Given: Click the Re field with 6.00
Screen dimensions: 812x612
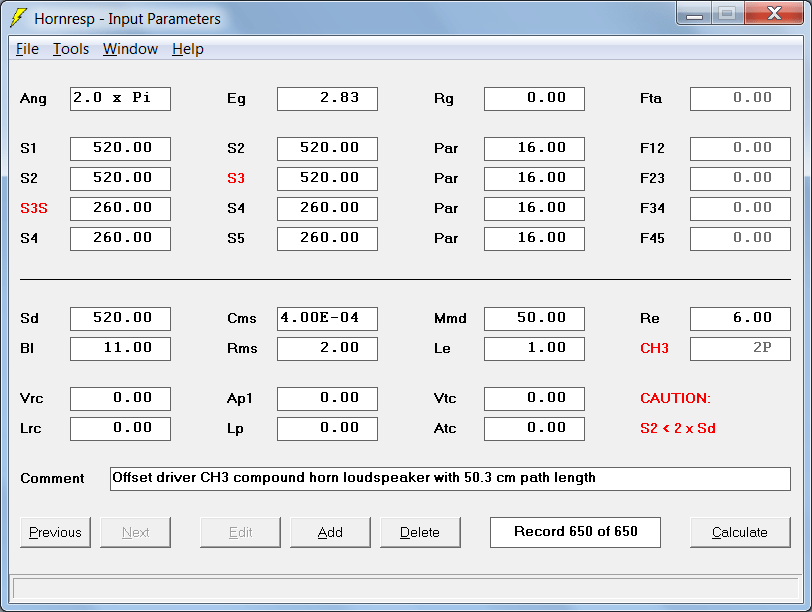Looking at the screenshot, I should point(741,318).
